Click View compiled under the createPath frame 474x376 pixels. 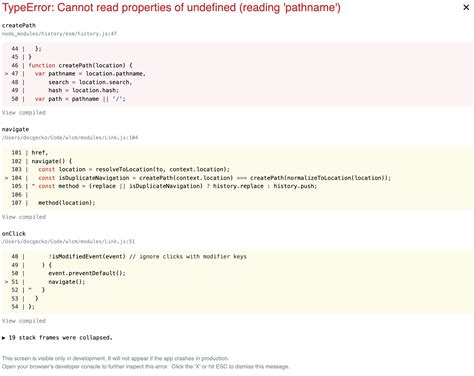coord(24,113)
